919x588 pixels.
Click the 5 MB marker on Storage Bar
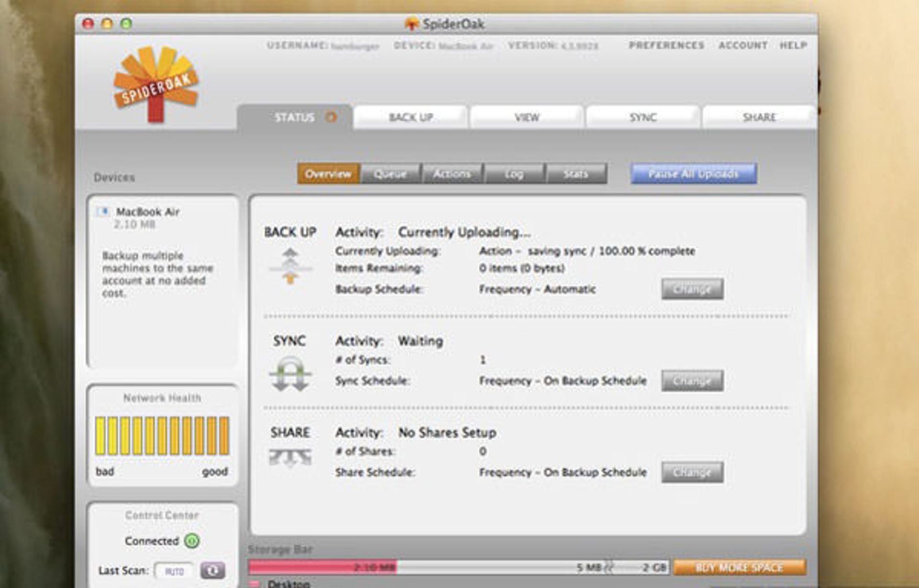589,567
